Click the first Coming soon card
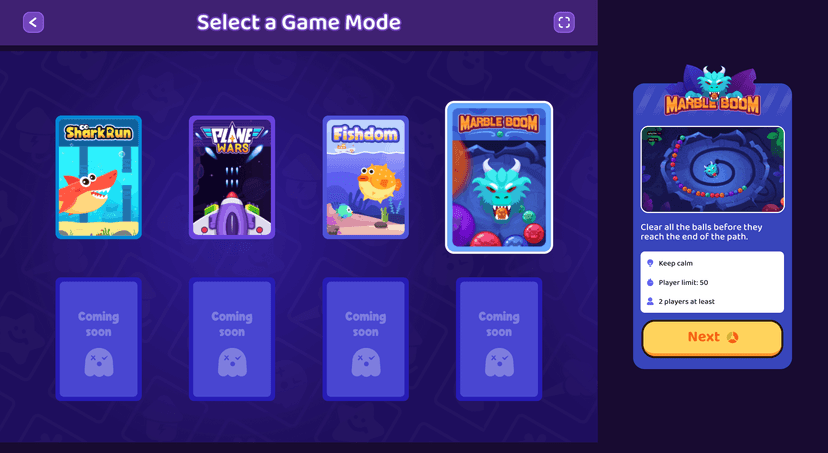This screenshot has width=828, height=453. coord(99,339)
